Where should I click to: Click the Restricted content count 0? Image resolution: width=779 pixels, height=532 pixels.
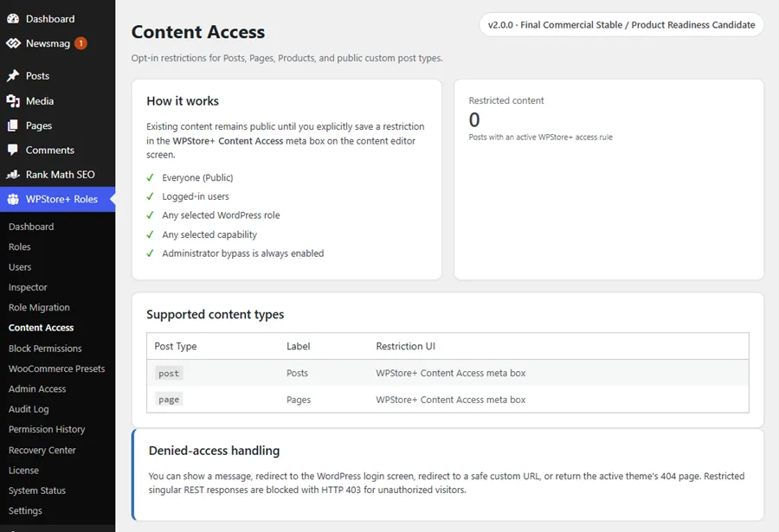[474, 119]
